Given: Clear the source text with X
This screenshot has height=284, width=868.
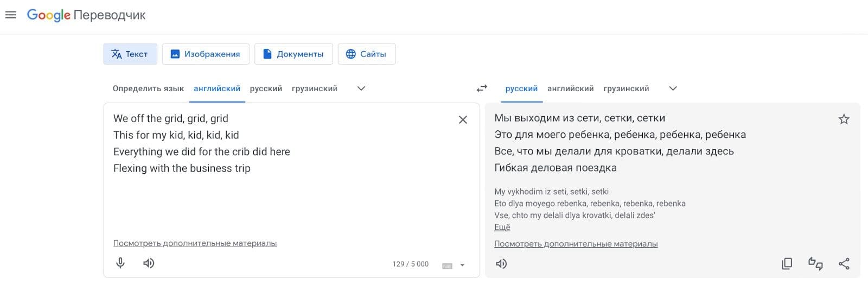Looking at the screenshot, I should pos(463,119).
